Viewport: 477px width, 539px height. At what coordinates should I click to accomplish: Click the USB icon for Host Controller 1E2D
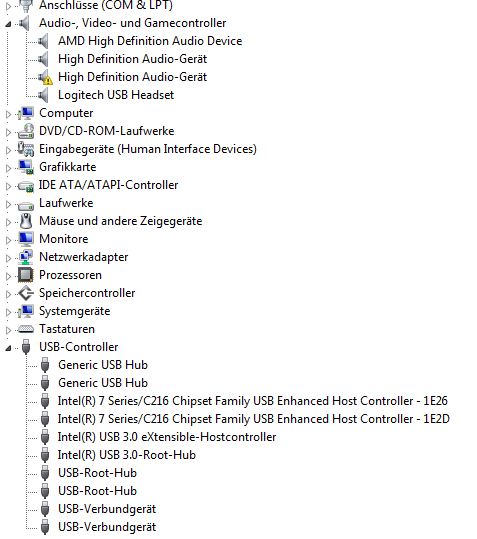(45, 419)
